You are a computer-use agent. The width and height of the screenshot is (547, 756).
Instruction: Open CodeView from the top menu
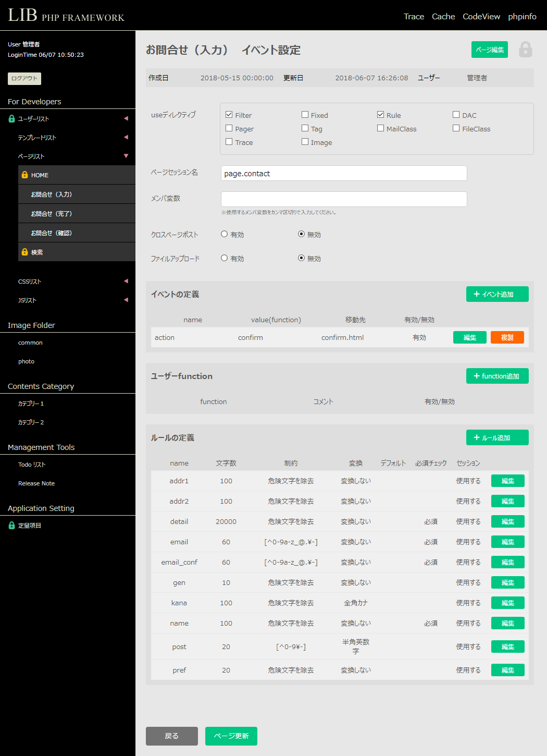pyautogui.click(x=481, y=17)
